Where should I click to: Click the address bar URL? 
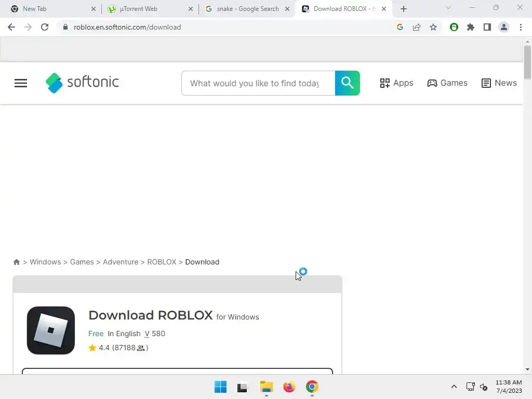coord(127,27)
